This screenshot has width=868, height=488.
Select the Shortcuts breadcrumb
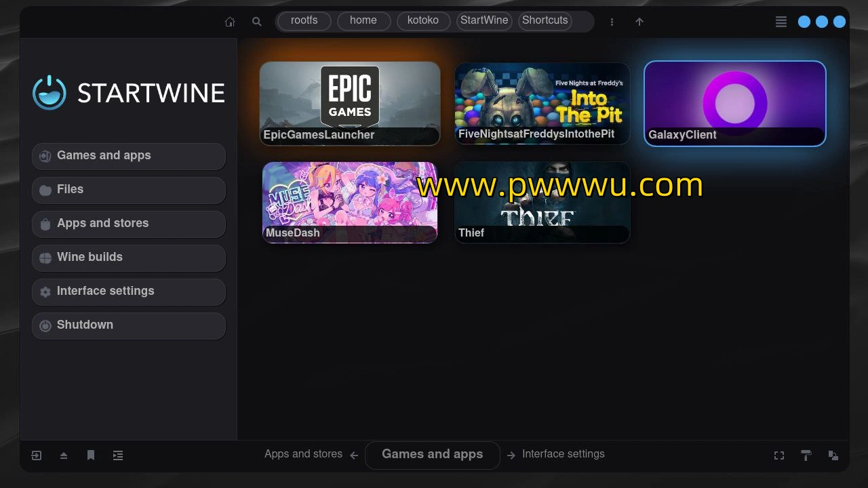coord(545,21)
